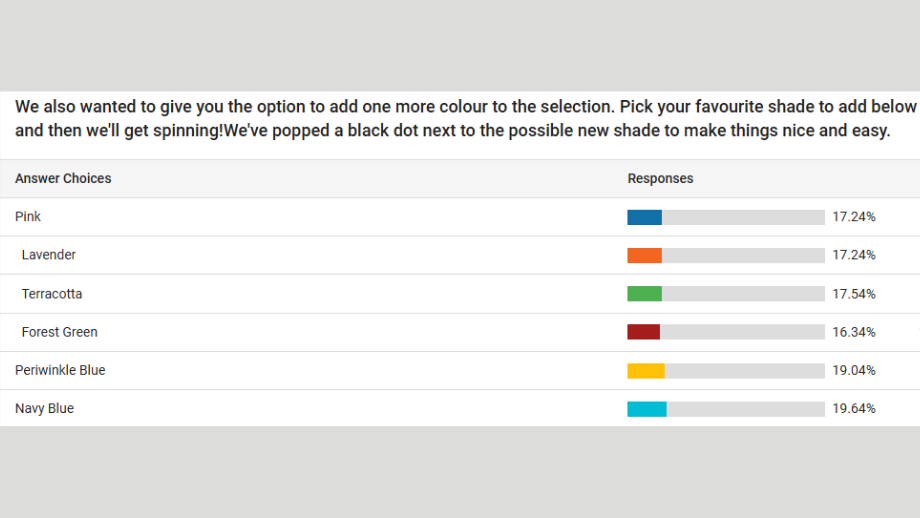Click the survey question text
This screenshot has width=920, height=518.
(465, 119)
